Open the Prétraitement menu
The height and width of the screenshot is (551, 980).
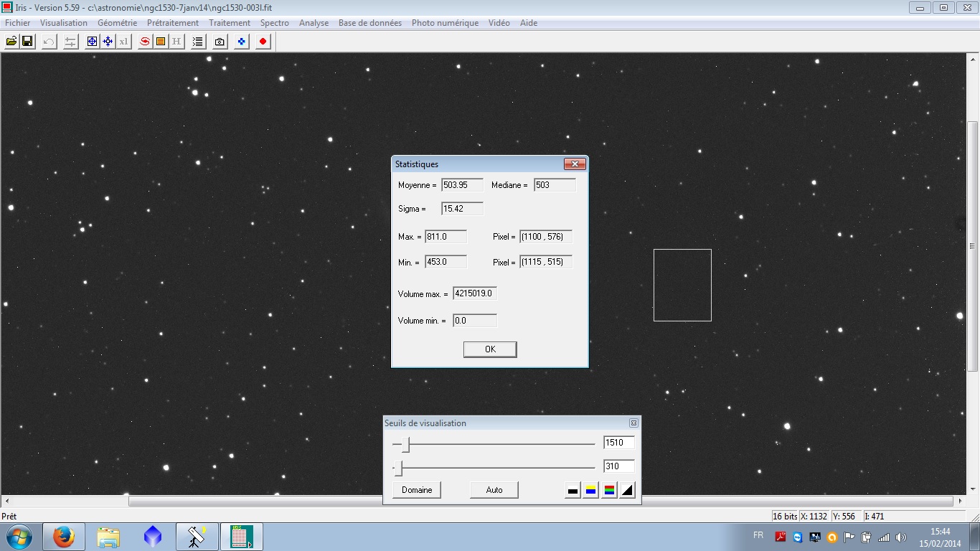[x=173, y=23]
